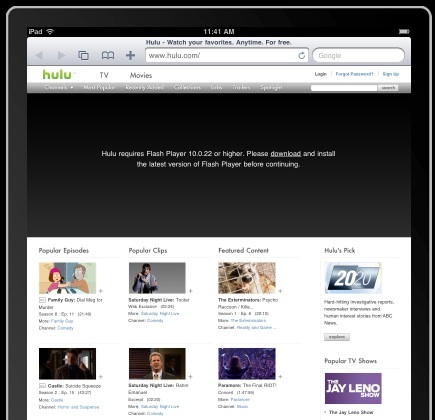Tap the Google search field

(358, 55)
